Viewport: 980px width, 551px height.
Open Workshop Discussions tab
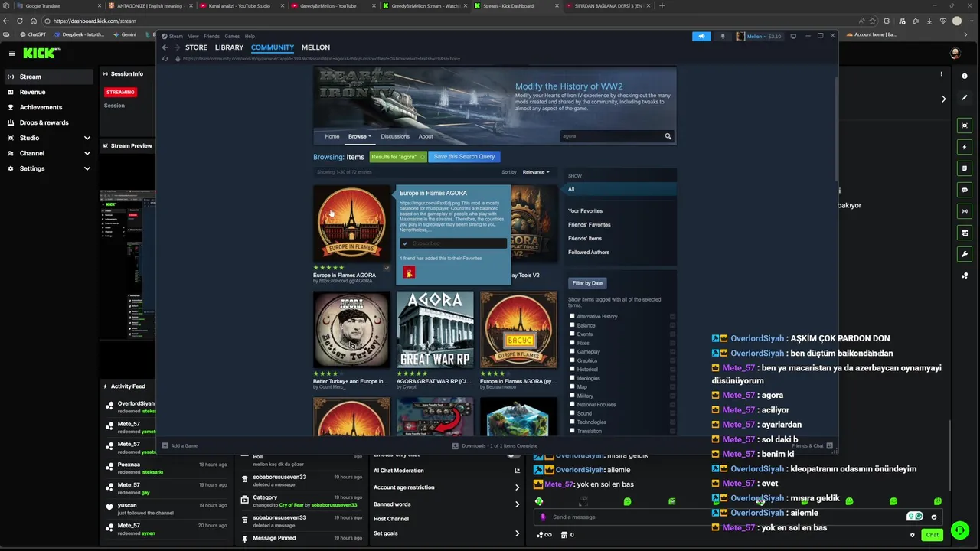(x=395, y=136)
